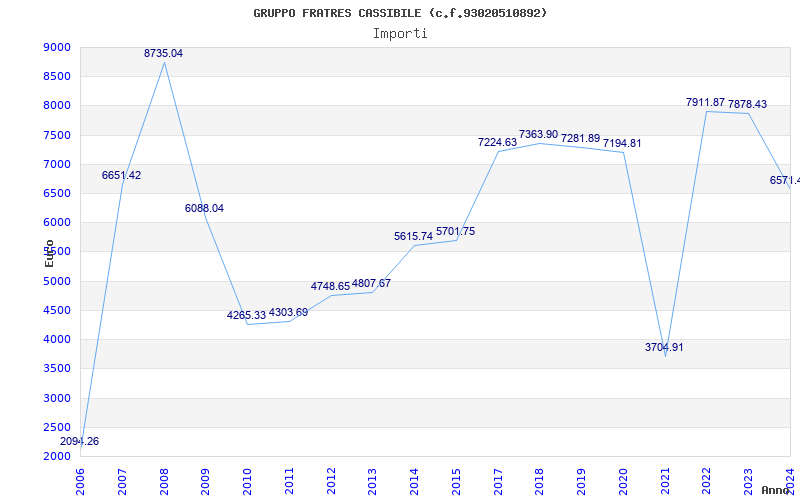Viewport: 800px width, 500px height.
Task: Click the 2094.26 data label
Action: pyautogui.click(x=80, y=441)
